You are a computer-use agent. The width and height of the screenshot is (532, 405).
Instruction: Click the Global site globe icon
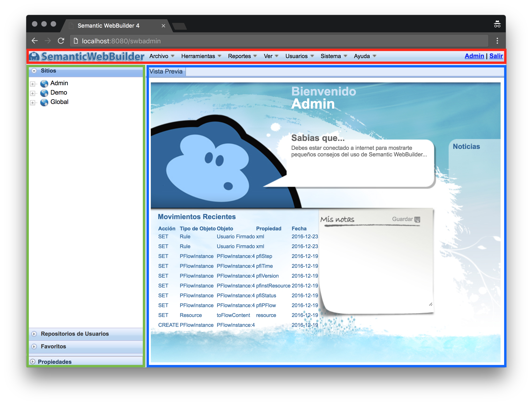point(44,103)
